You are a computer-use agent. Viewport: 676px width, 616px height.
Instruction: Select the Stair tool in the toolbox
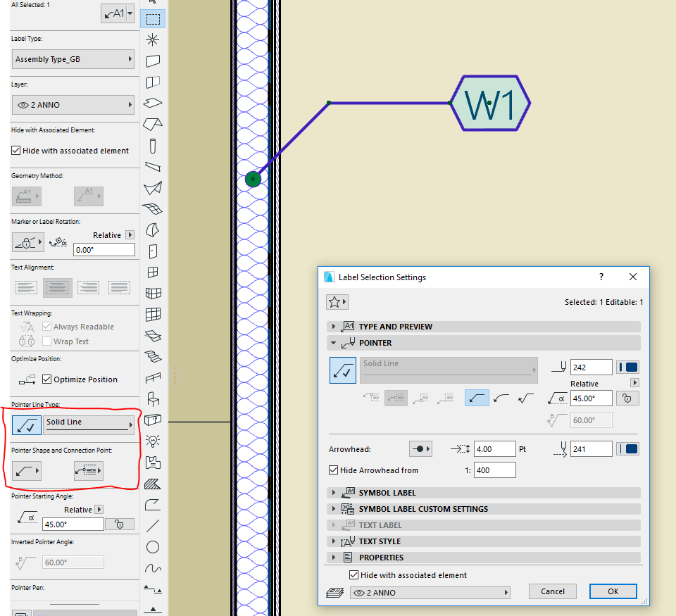pyautogui.click(x=153, y=356)
